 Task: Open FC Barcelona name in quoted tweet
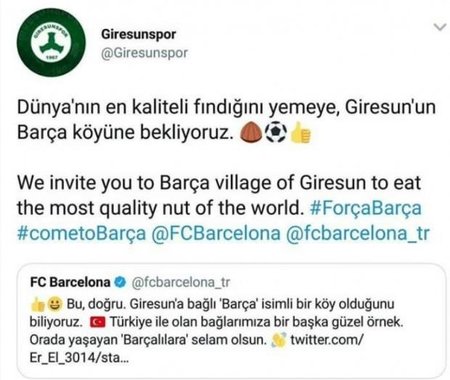(70, 282)
